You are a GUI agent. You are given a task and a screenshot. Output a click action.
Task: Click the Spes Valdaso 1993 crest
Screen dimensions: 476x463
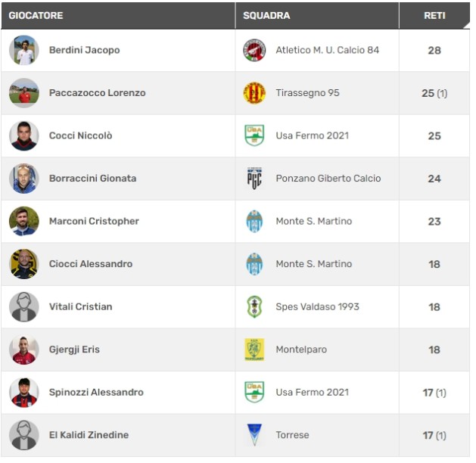pyautogui.click(x=254, y=306)
